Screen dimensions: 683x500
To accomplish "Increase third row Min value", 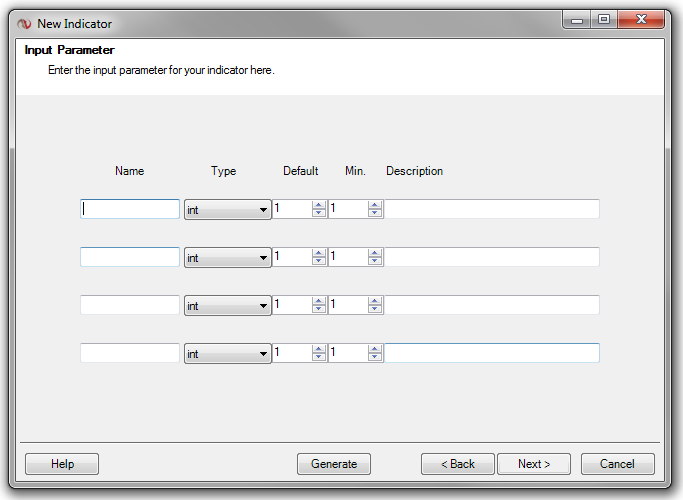I will [x=375, y=301].
